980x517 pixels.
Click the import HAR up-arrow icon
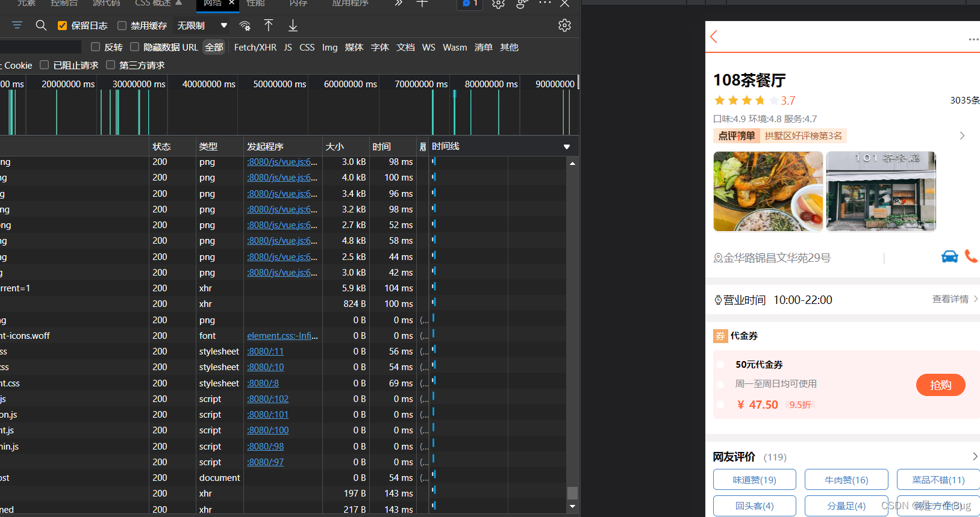coord(269,25)
